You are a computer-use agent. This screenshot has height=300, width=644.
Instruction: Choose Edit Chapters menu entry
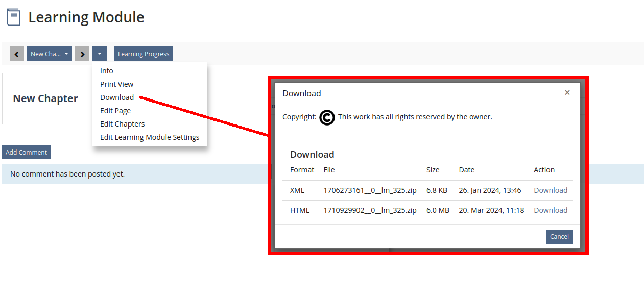(x=122, y=124)
